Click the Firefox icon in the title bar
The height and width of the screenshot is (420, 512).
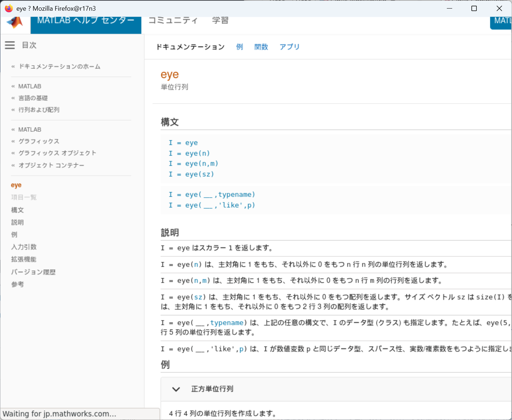point(9,8)
